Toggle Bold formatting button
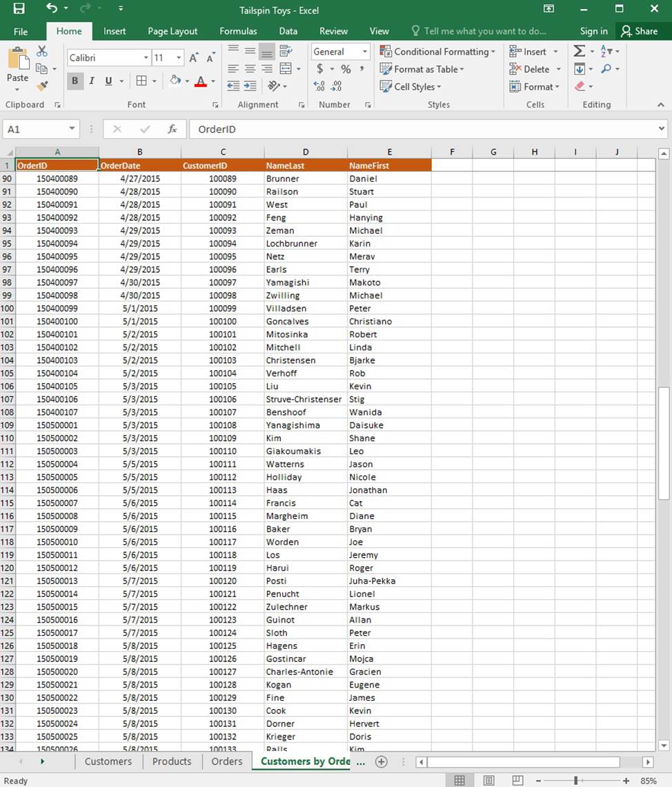 (x=75, y=81)
